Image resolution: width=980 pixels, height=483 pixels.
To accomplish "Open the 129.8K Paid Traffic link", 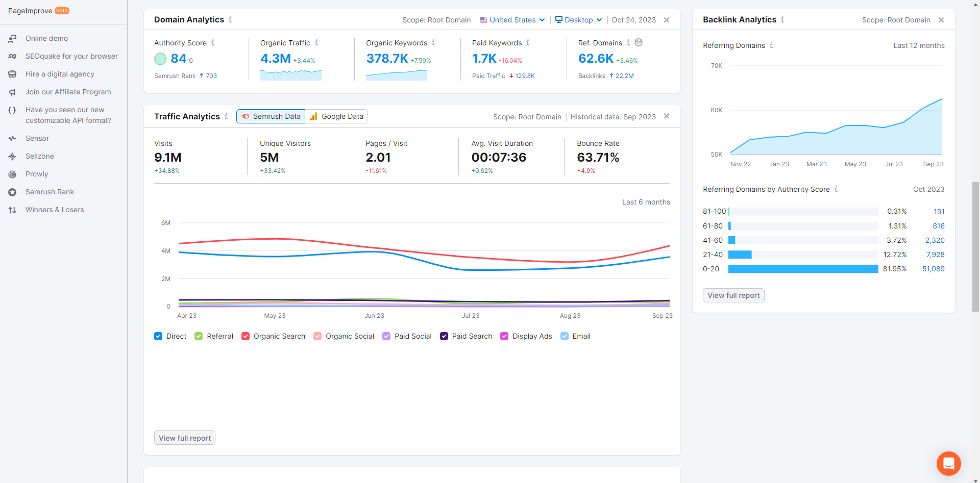I will (x=525, y=76).
